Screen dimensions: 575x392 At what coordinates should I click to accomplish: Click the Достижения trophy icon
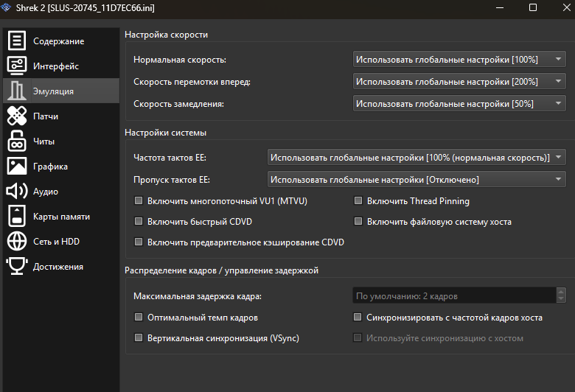pos(17,266)
